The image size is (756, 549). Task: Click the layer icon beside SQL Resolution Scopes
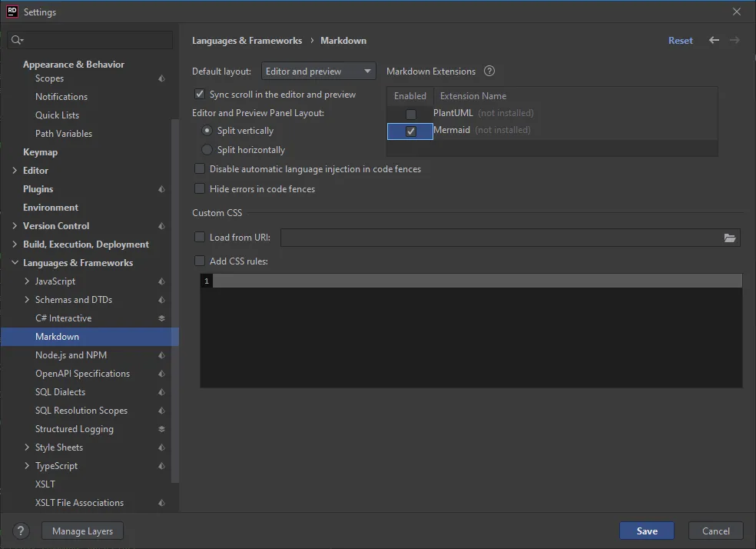pyautogui.click(x=161, y=411)
